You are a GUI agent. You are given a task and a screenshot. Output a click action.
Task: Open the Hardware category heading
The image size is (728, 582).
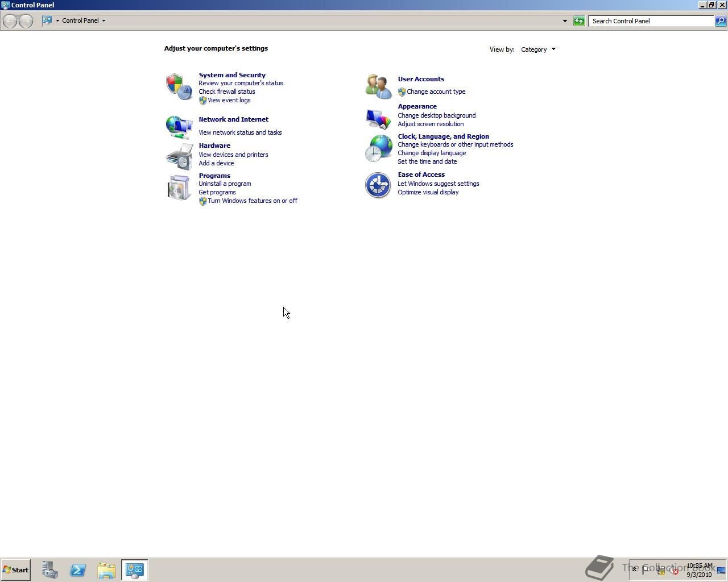tap(214, 145)
